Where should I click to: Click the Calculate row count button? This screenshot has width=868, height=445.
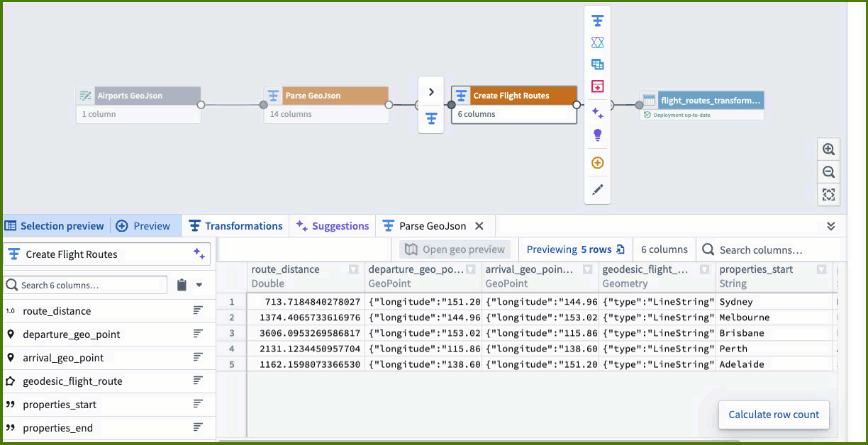pos(774,415)
